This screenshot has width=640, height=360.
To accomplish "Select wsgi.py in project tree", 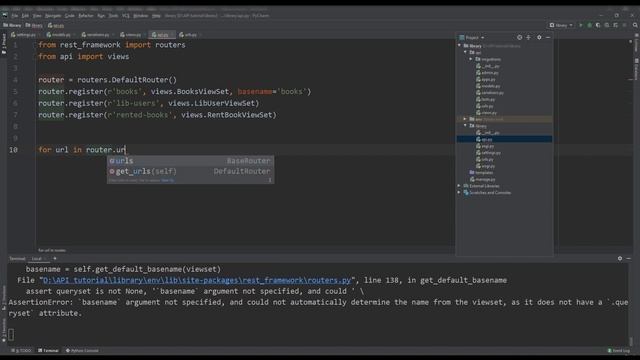I will 485,166.
